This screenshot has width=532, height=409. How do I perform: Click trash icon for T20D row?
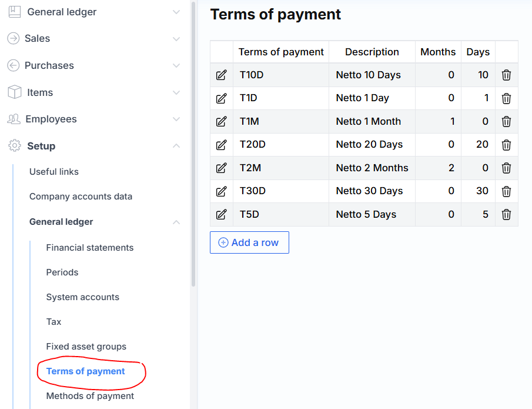click(506, 145)
